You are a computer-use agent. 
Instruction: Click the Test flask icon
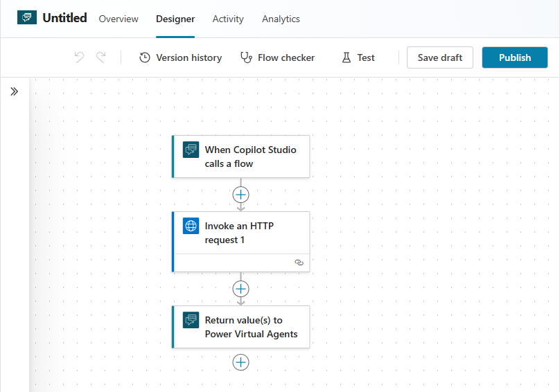347,57
